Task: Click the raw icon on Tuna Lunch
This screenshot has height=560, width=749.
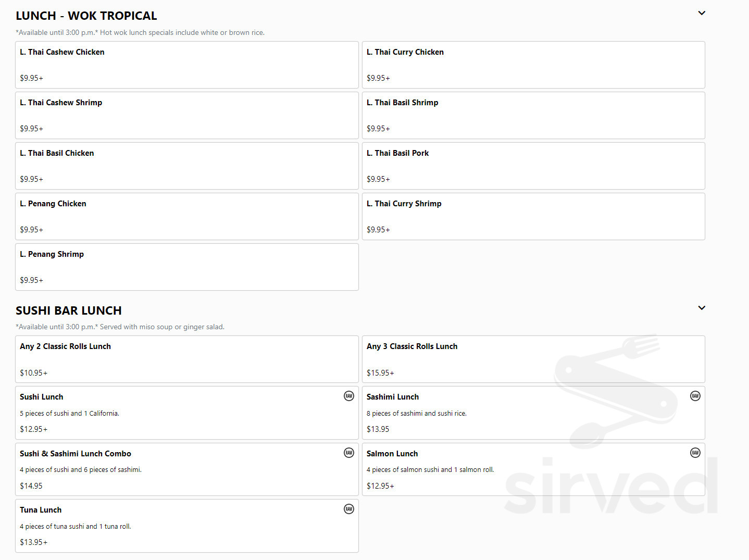Action: pos(349,509)
